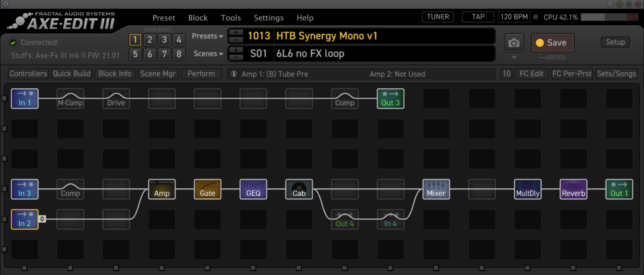Viewport: 644px width, 275px height.
Task: Click the CPU usage meter
Action: (609, 17)
